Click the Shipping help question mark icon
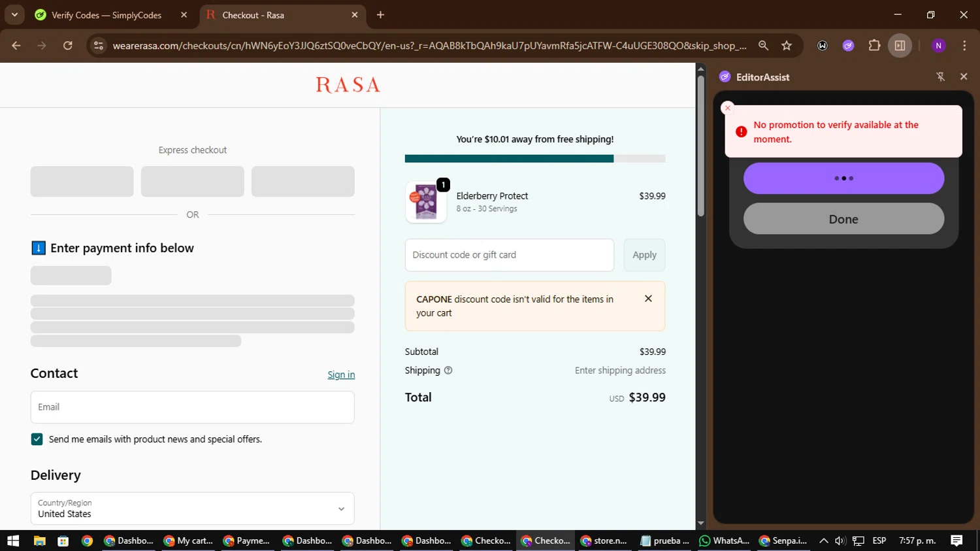Viewport: 980px width, 551px height. [448, 371]
